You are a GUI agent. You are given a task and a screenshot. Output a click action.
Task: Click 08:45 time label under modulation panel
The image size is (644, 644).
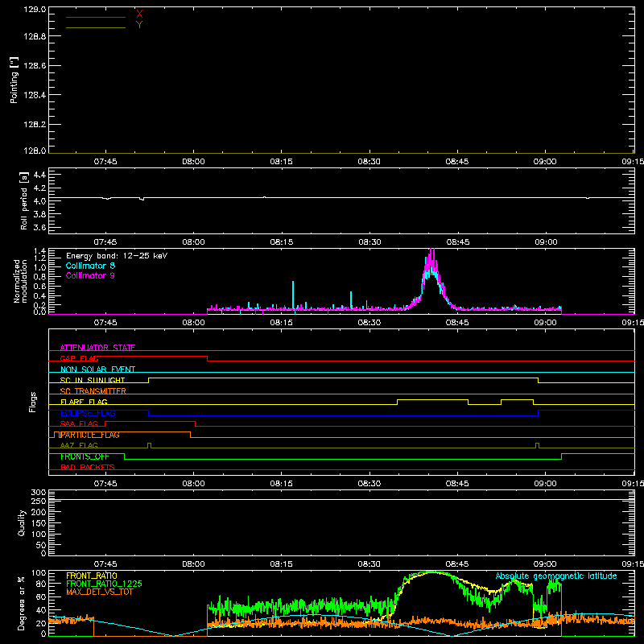(x=457, y=323)
